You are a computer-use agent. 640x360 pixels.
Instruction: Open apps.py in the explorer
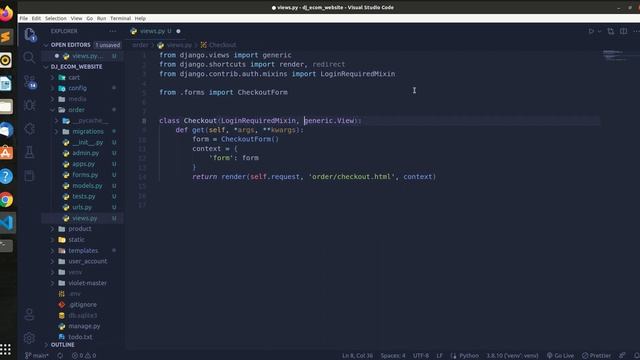point(82,164)
